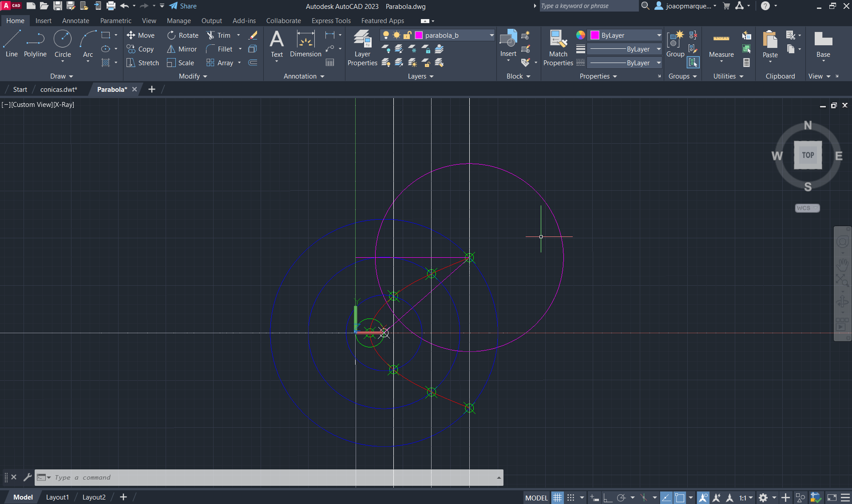
Task: Open the Annotate ribbon tab
Action: [x=75, y=21]
